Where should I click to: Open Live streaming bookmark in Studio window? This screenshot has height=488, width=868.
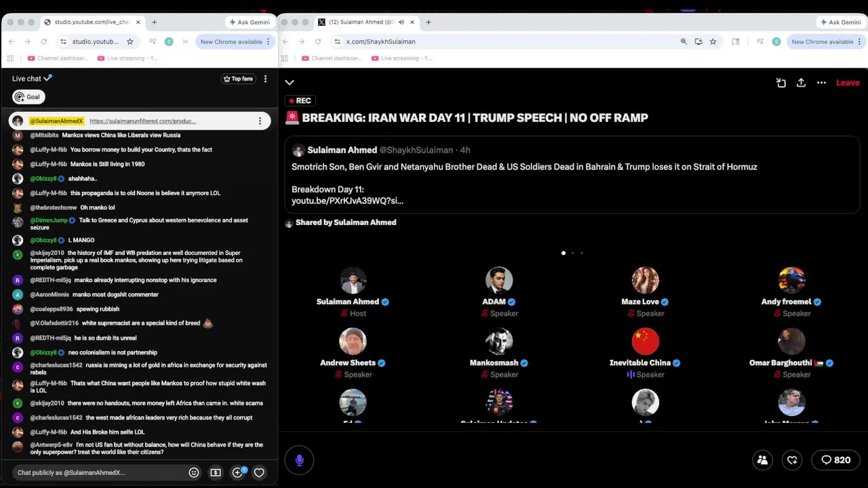coord(128,58)
